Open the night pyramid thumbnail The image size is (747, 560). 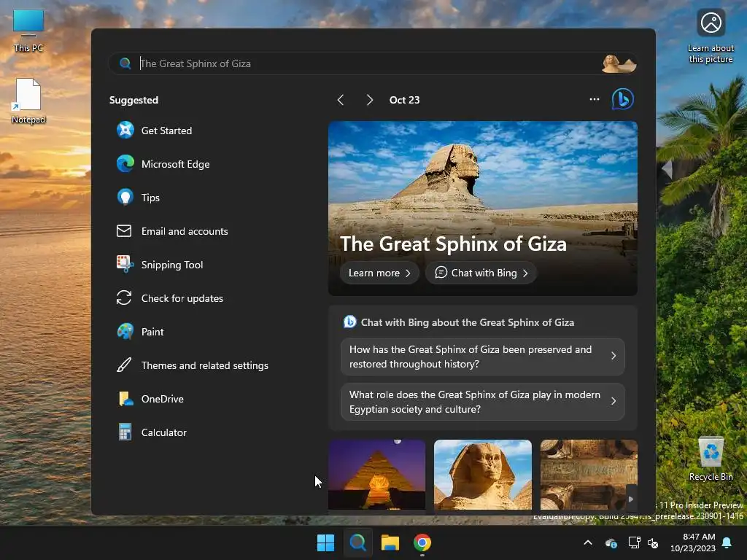coord(377,475)
